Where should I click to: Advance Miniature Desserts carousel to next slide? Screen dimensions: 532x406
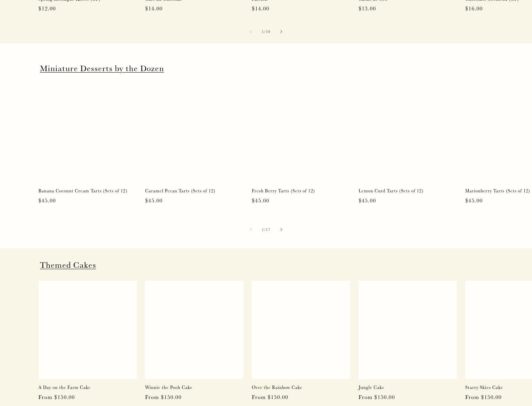point(281,230)
